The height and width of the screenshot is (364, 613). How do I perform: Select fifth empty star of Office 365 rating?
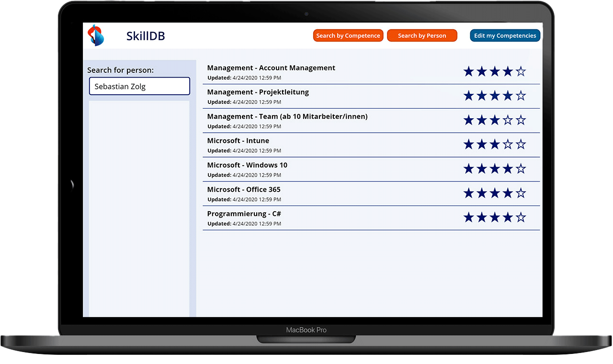[x=521, y=193]
